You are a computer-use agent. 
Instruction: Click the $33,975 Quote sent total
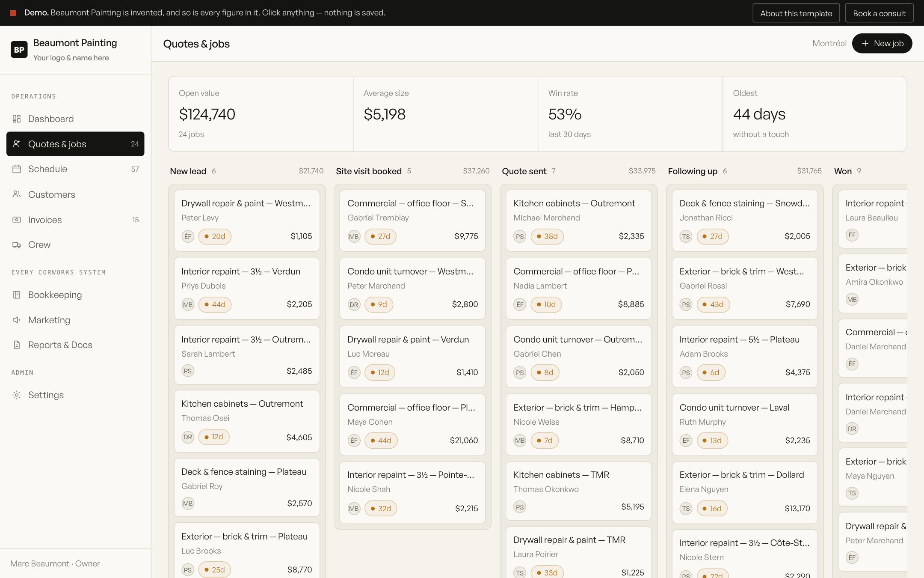pos(642,171)
